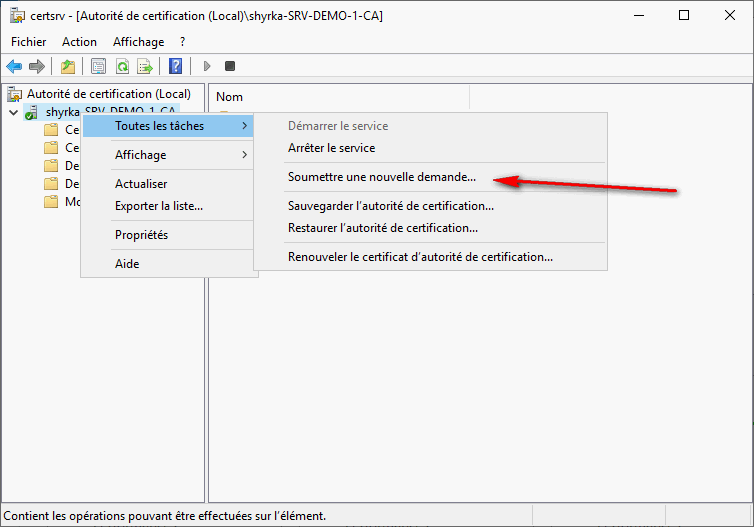The image size is (754, 527).
Task: Select Renouveler le certificat d'autorité de certification
Action: point(420,257)
